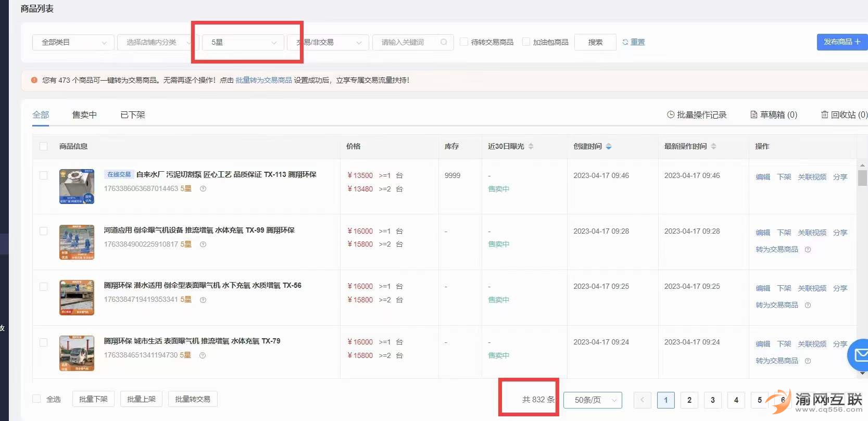Click the search magnifier icon in keyword field
The width and height of the screenshot is (868, 421).
coord(444,42)
